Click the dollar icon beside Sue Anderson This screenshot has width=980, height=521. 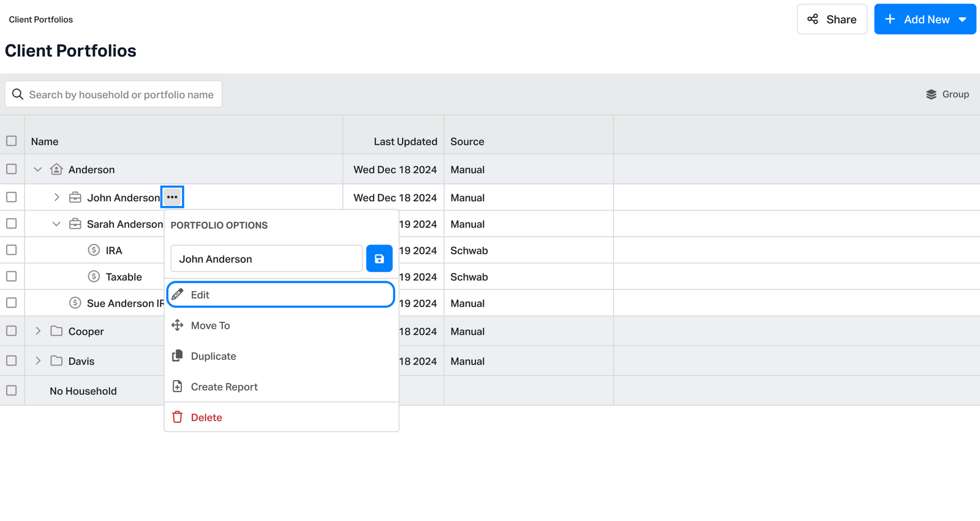coord(75,303)
